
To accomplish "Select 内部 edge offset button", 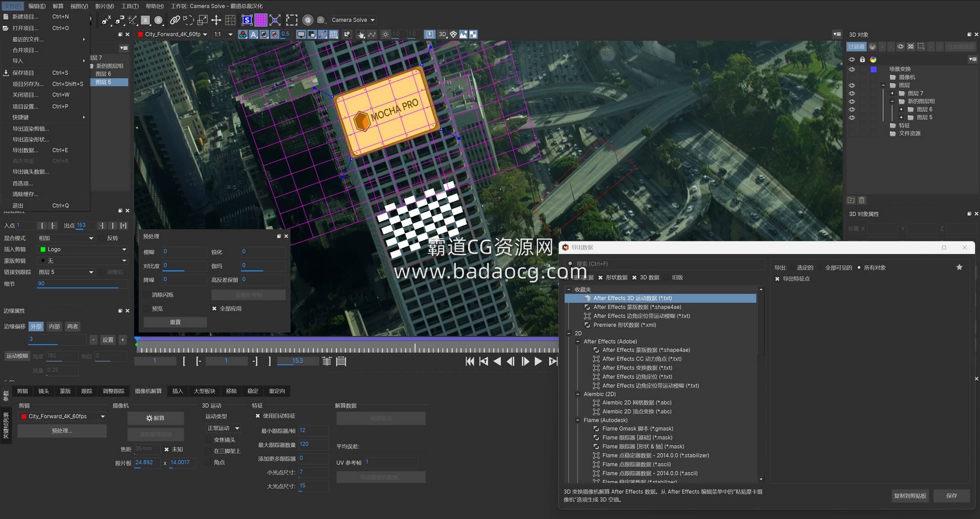I will [55, 326].
